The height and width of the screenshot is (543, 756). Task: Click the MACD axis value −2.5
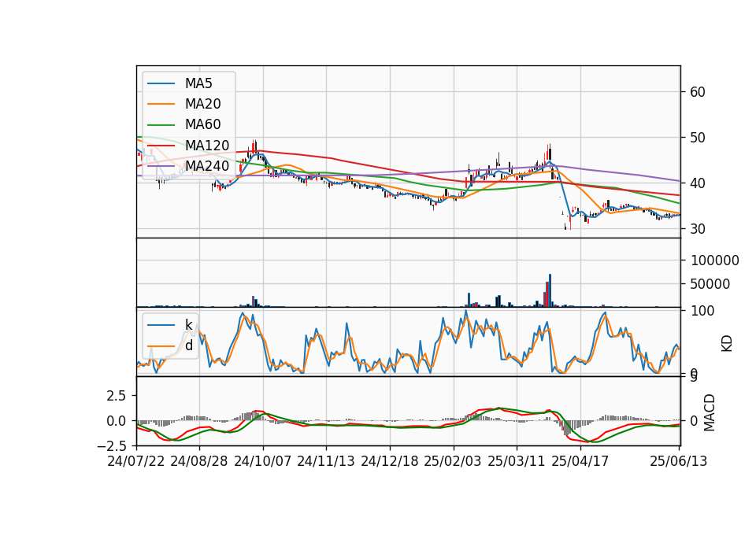pyautogui.click(x=112, y=446)
